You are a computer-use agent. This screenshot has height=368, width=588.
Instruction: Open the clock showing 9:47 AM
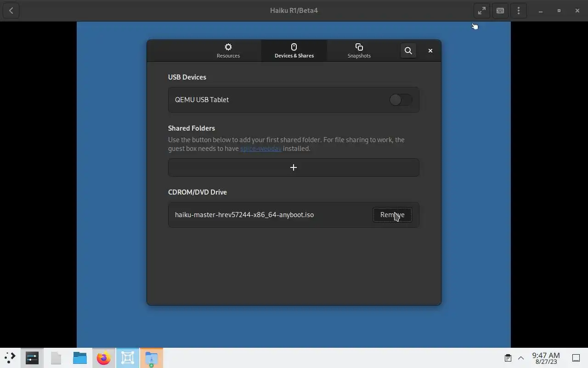pyautogui.click(x=546, y=358)
